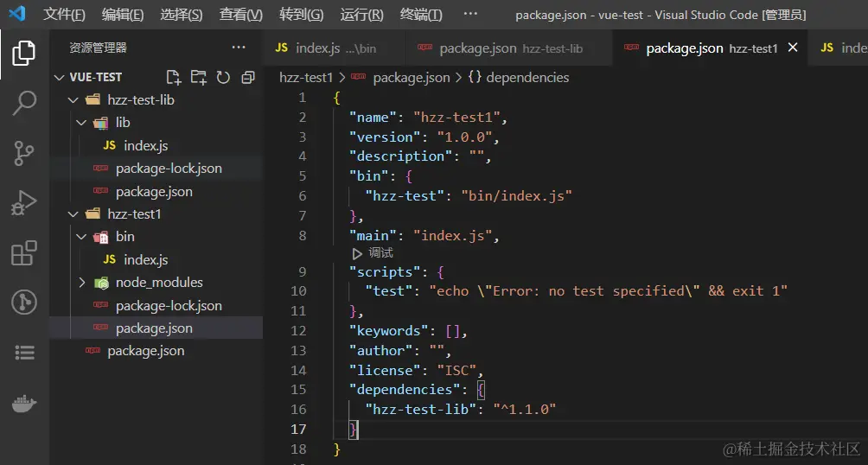Run debug codelens above scripts
Viewport: 868px width, 465px height.
pyautogui.click(x=373, y=253)
